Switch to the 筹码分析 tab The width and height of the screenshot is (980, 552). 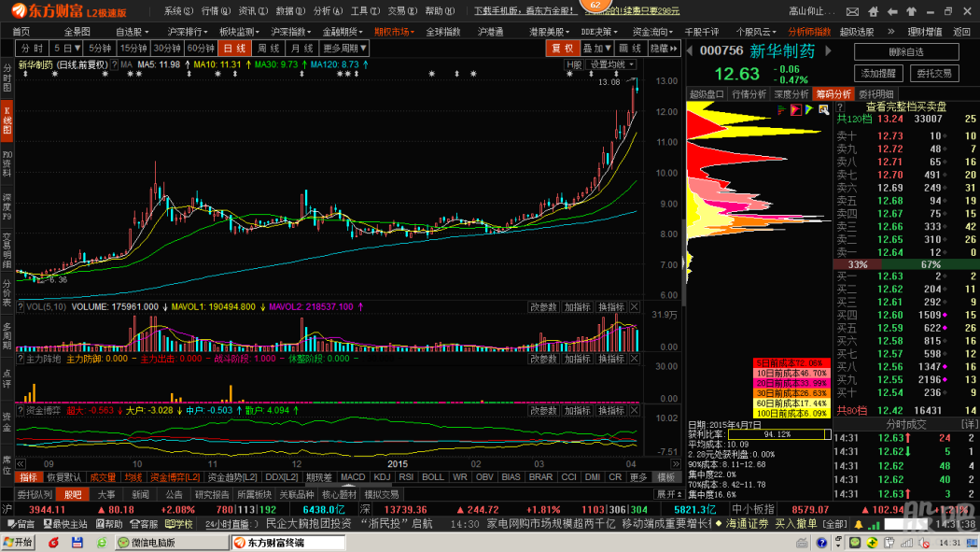click(833, 94)
